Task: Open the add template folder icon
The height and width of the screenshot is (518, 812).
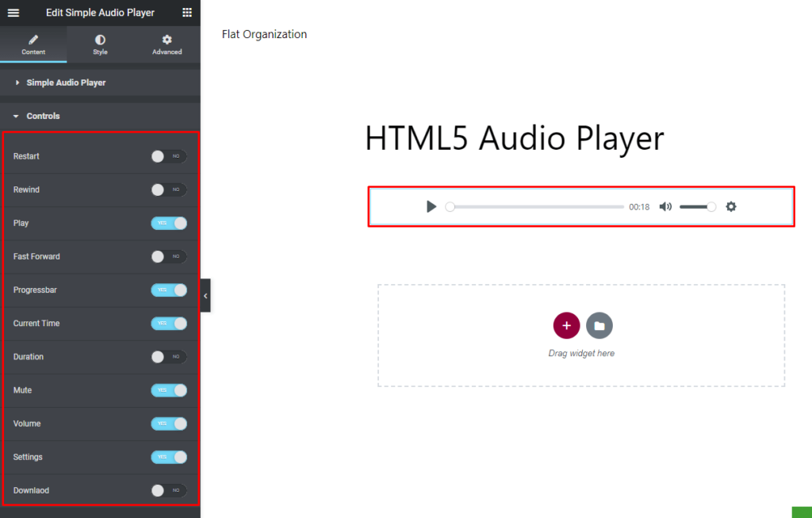Action: [x=599, y=325]
